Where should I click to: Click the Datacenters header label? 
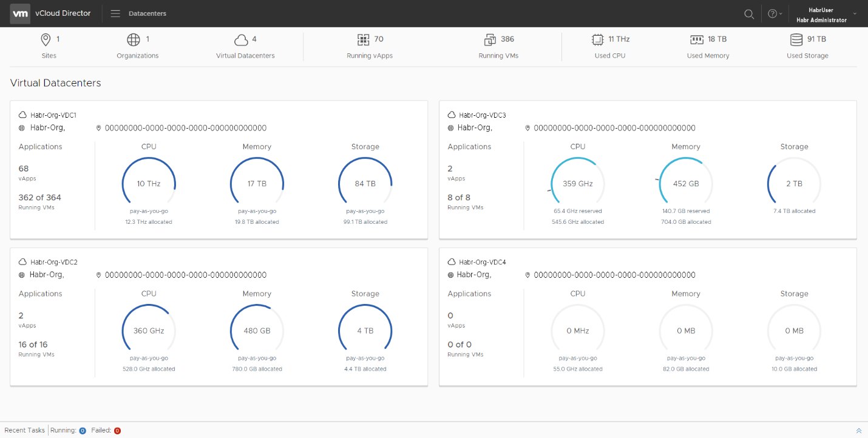tap(147, 13)
